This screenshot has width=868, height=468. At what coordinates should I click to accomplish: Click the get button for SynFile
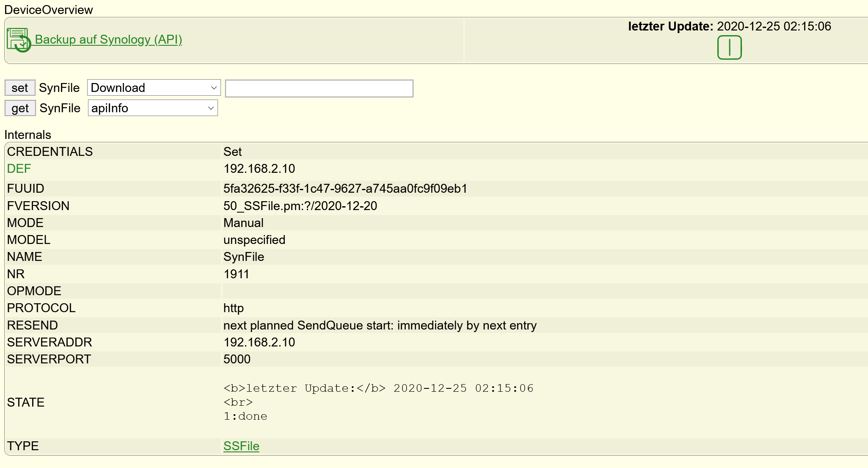pos(20,108)
